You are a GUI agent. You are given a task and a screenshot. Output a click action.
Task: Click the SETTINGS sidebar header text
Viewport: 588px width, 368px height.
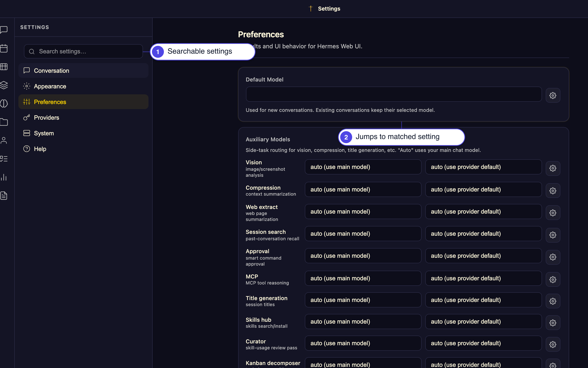point(34,27)
